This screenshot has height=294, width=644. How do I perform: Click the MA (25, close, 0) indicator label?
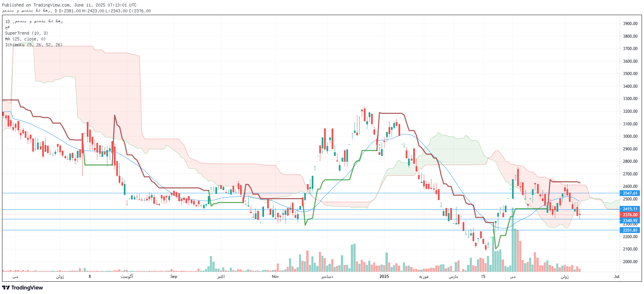[25, 39]
